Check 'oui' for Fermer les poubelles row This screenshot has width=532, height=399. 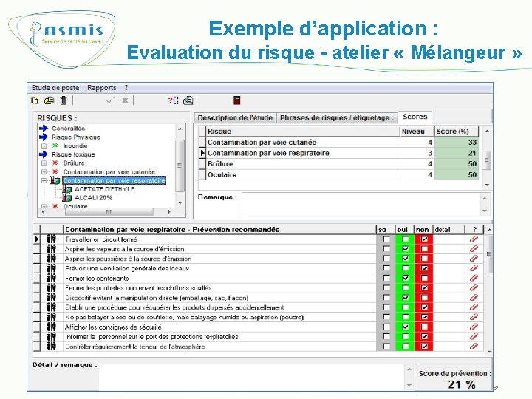(405, 288)
